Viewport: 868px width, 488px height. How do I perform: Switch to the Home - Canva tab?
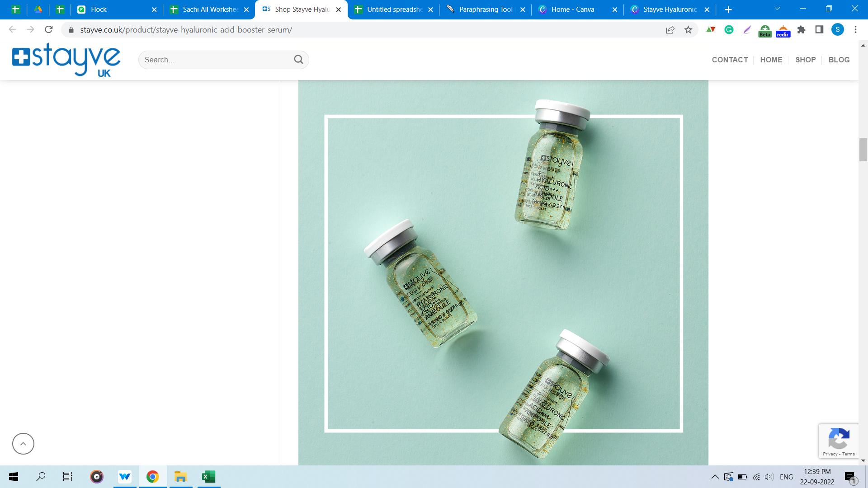[x=572, y=9]
